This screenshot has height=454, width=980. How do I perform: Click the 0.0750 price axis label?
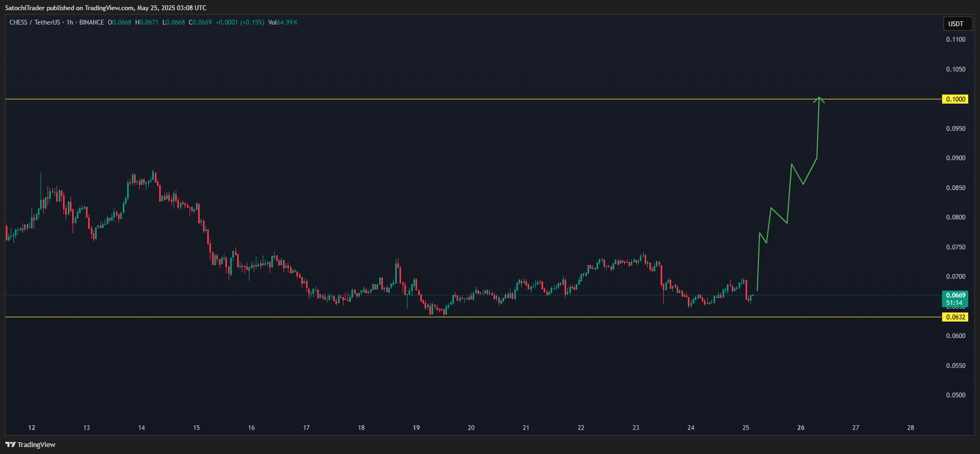(x=955, y=247)
